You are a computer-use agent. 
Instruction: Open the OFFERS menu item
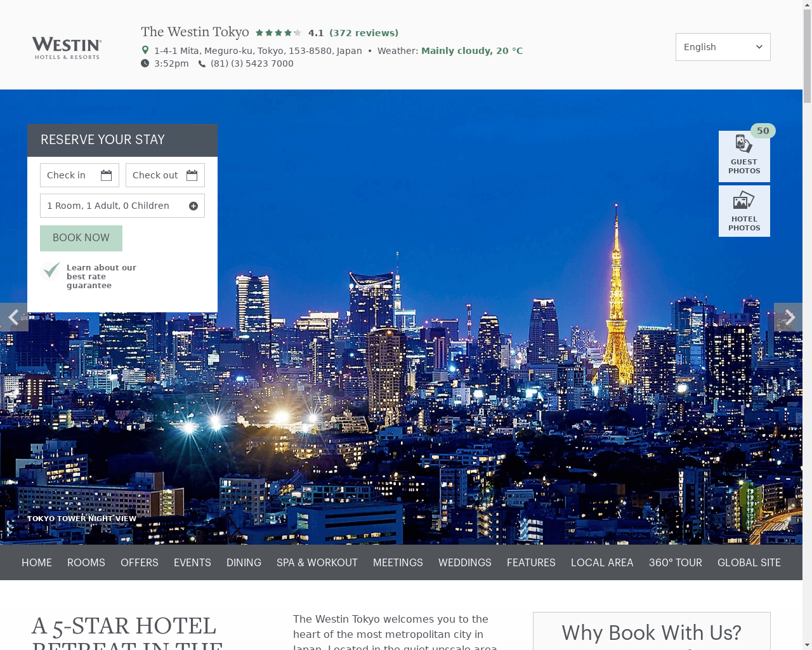pos(140,562)
